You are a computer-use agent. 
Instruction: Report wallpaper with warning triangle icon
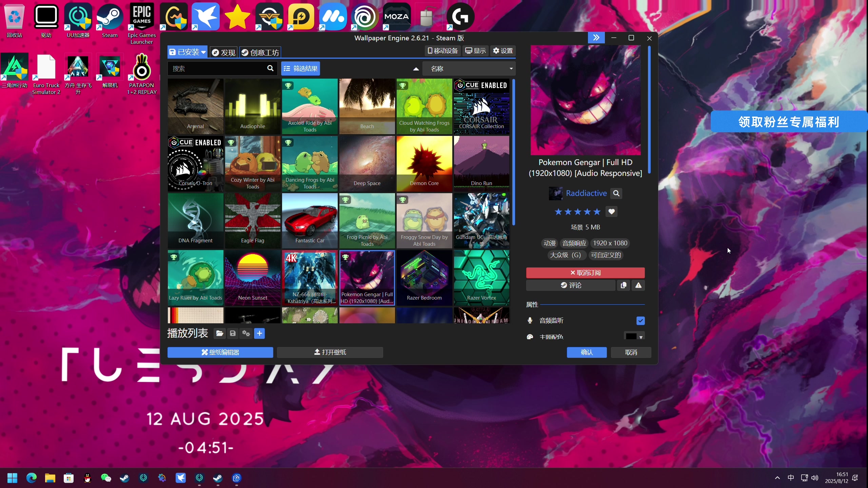coord(638,285)
